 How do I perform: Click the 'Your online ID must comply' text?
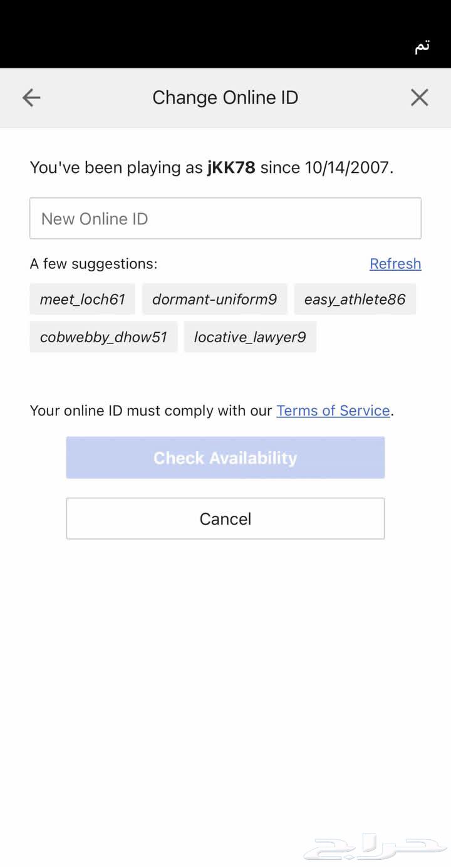coord(150,410)
